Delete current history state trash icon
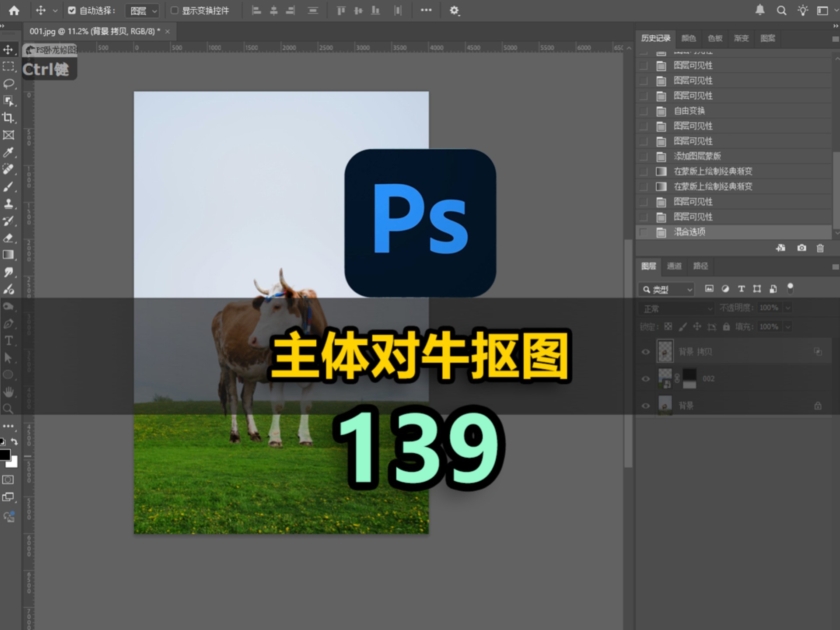 click(820, 248)
